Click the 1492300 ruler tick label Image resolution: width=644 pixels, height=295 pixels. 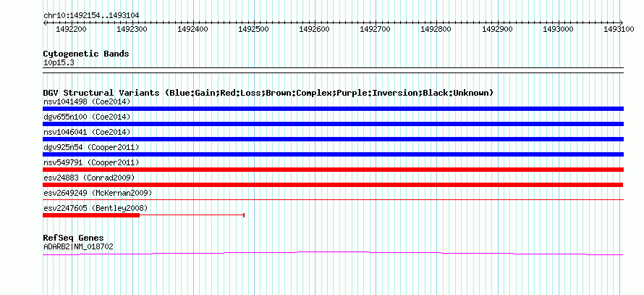(132, 30)
